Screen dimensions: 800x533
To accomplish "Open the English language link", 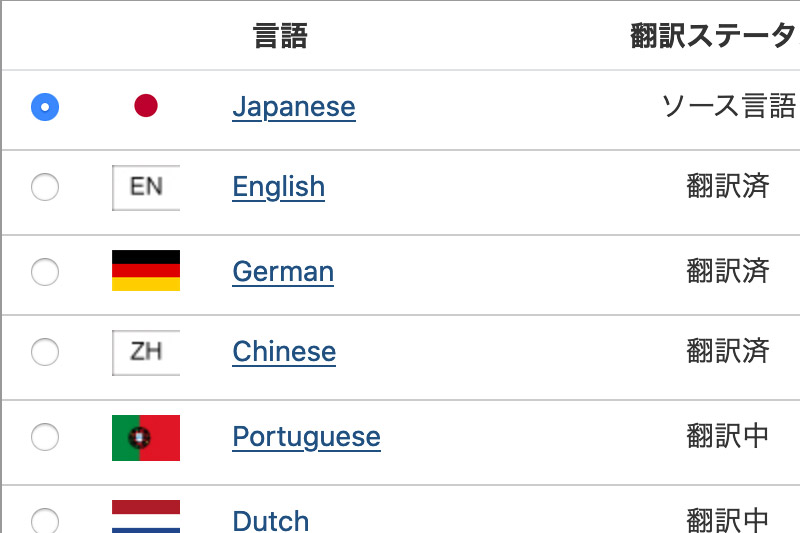I will click(x=279, y=187).
